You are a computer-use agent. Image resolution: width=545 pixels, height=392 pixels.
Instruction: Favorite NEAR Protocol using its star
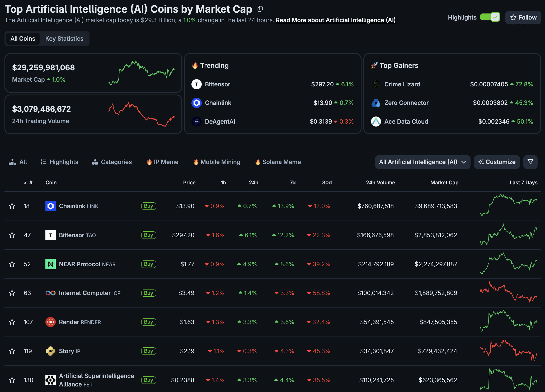coord(12,264)
